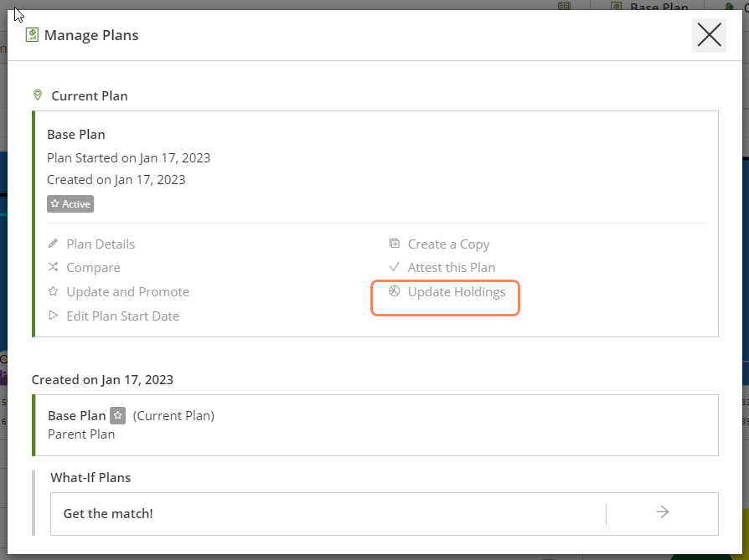
Task: Click the green location pin next to Current Plan
Action: [38, 95]
